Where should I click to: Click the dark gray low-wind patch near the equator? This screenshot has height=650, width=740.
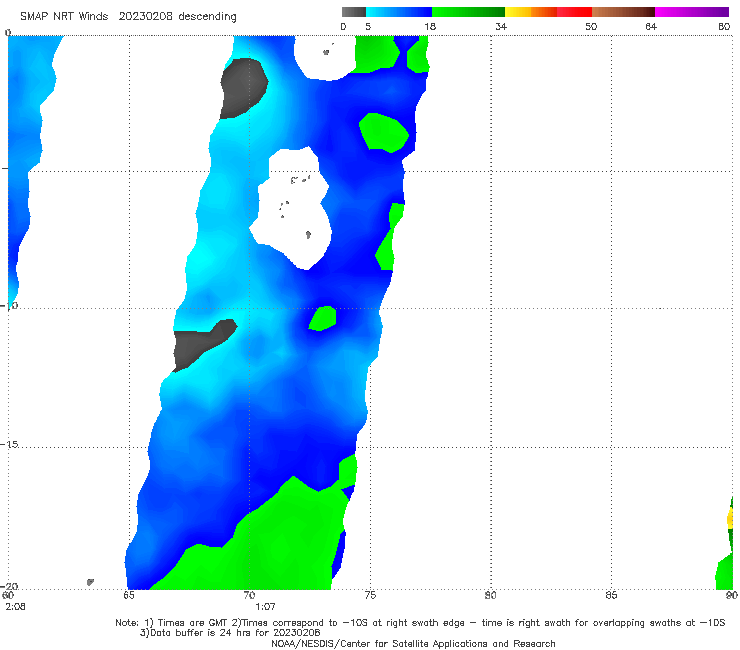(244, 88)
